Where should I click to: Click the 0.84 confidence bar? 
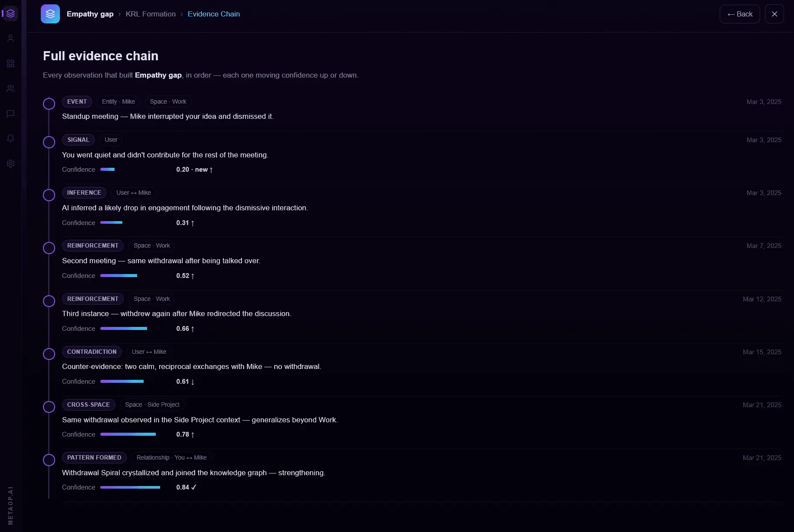pyautogui.click(x=130, y=487)
